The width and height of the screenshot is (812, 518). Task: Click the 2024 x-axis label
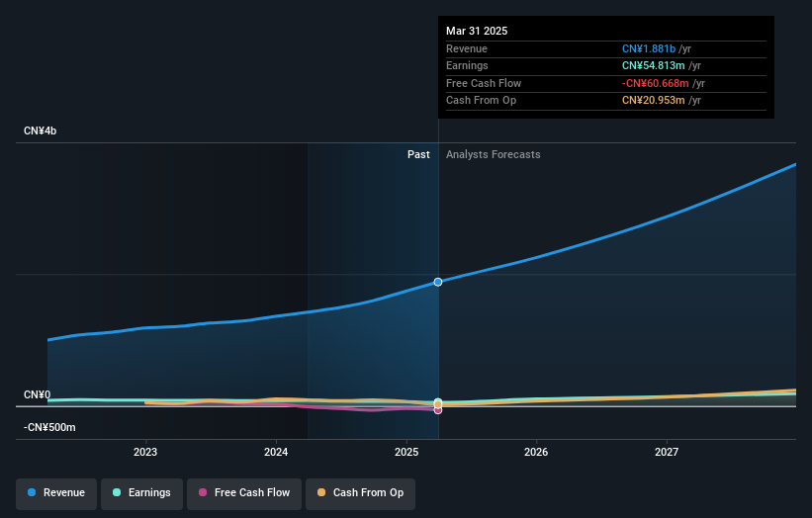pos(276,452)
